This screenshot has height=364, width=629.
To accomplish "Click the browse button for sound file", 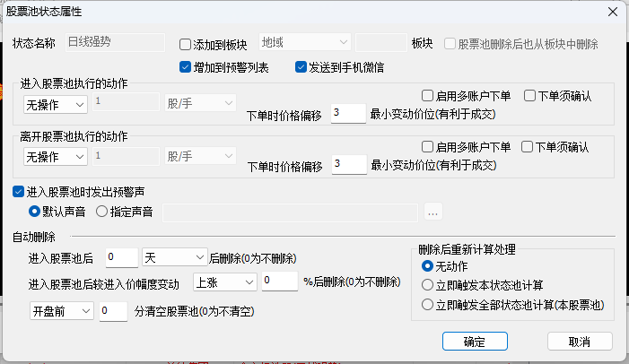I will pos(432,212).
